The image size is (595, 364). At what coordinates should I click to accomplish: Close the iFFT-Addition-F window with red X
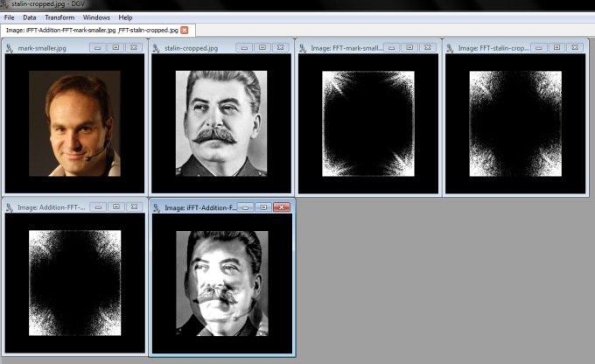pyautogui.click(x=282, y=207)
